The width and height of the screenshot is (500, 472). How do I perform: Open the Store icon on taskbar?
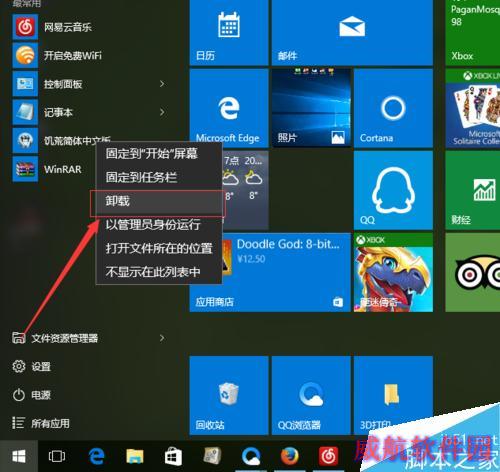pos(173,456)
